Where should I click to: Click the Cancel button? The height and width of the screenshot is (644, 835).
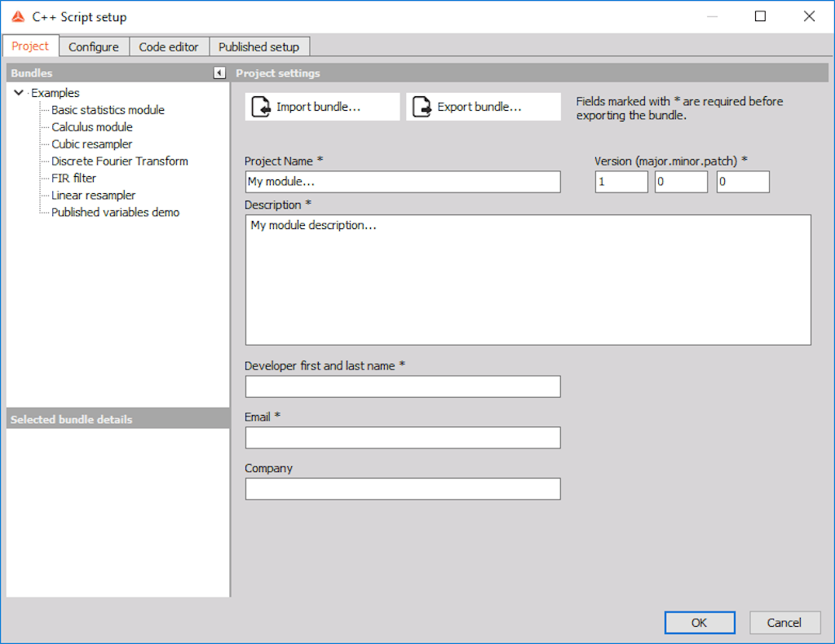click(x=784, y=623)
